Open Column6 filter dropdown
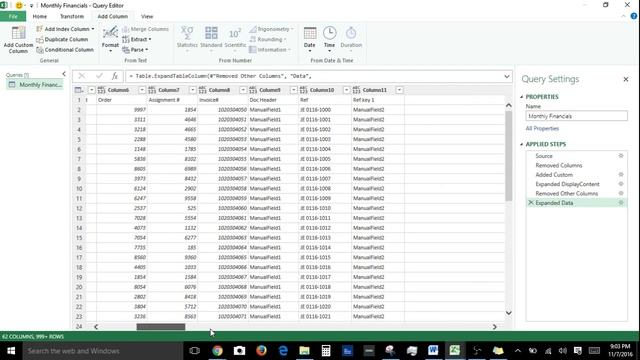 (x=142, y=90)
